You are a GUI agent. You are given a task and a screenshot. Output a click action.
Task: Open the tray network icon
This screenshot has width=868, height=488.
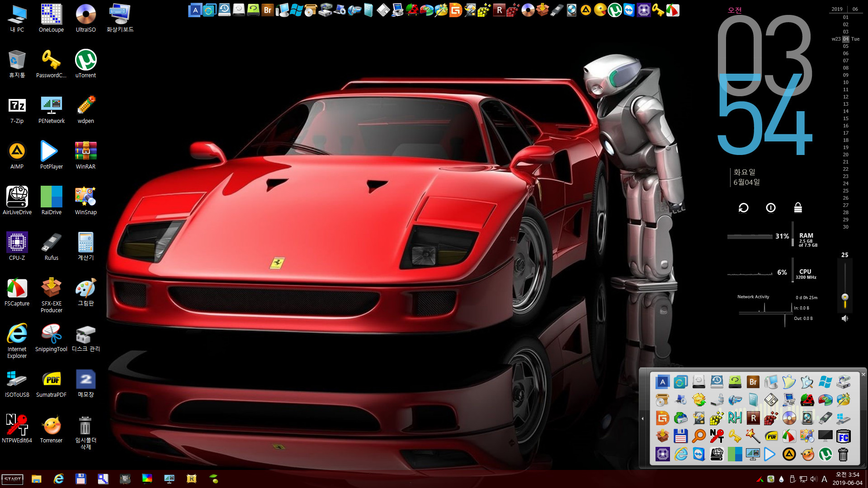coord(803,479)
